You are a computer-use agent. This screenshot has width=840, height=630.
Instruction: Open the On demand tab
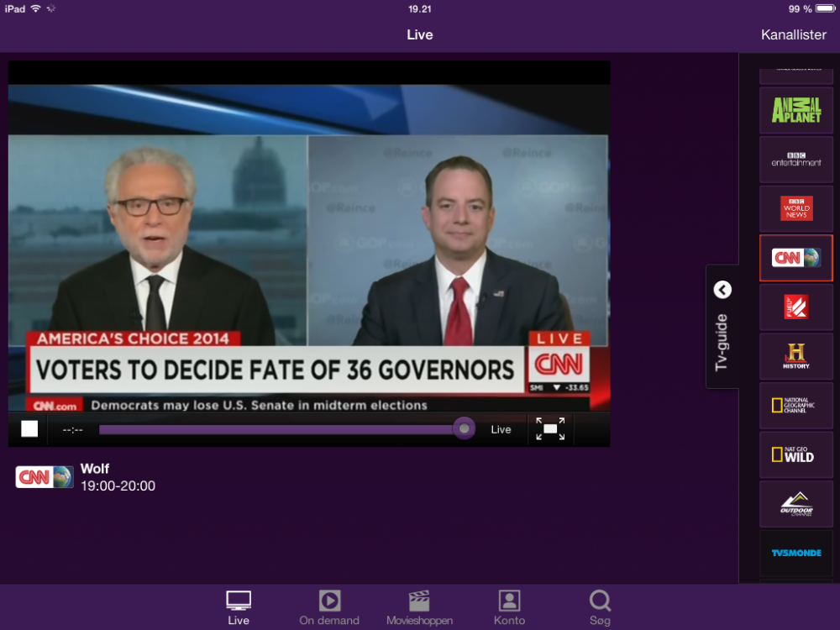(x=329, y=607)
